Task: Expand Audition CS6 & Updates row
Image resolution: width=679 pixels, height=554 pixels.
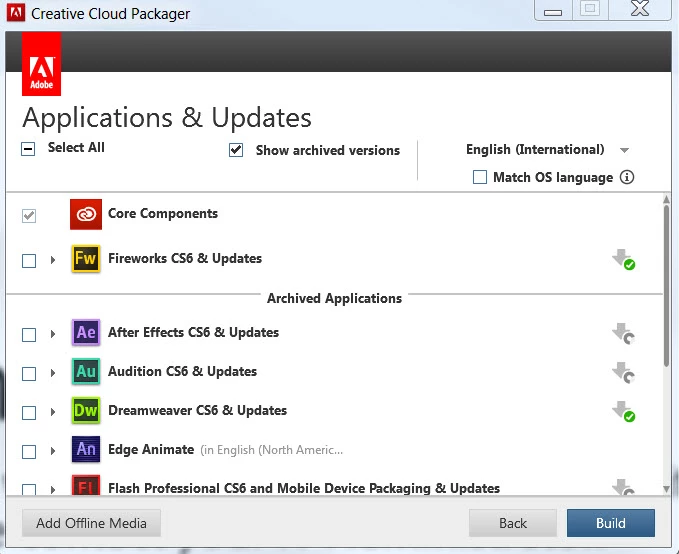Action: [53, 373]
